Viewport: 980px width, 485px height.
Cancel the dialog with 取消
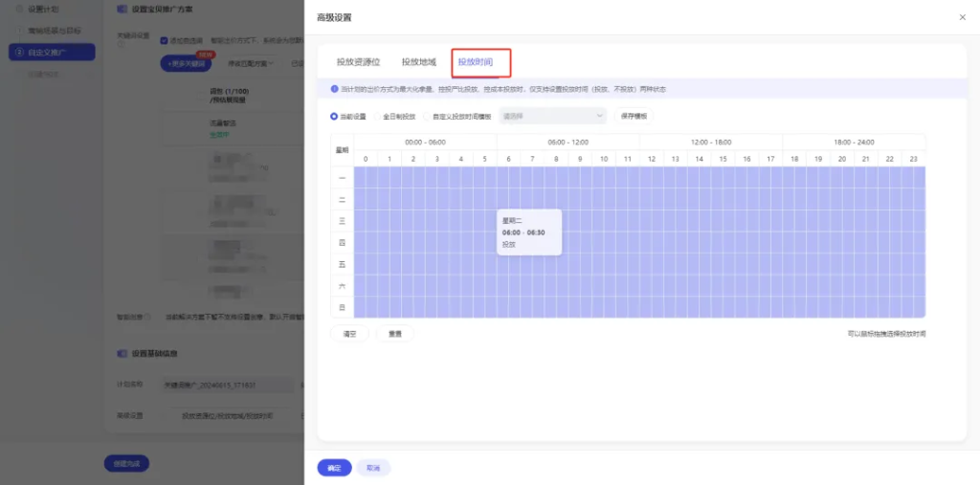373,468
